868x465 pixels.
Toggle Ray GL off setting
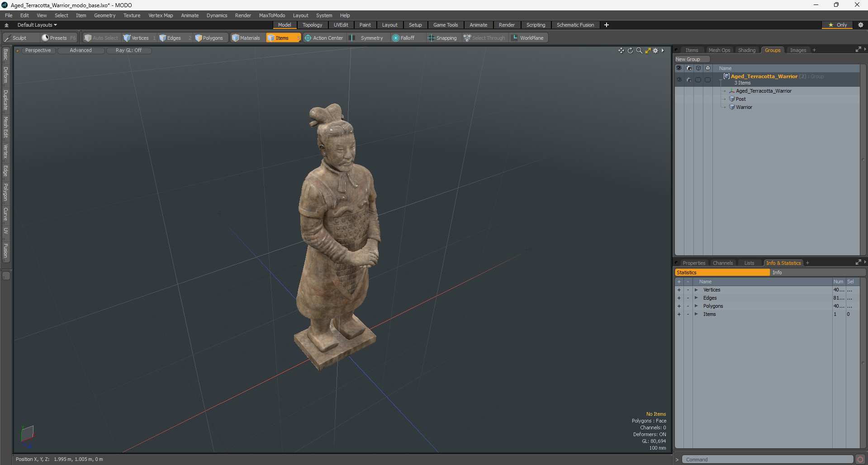point(128,51)
